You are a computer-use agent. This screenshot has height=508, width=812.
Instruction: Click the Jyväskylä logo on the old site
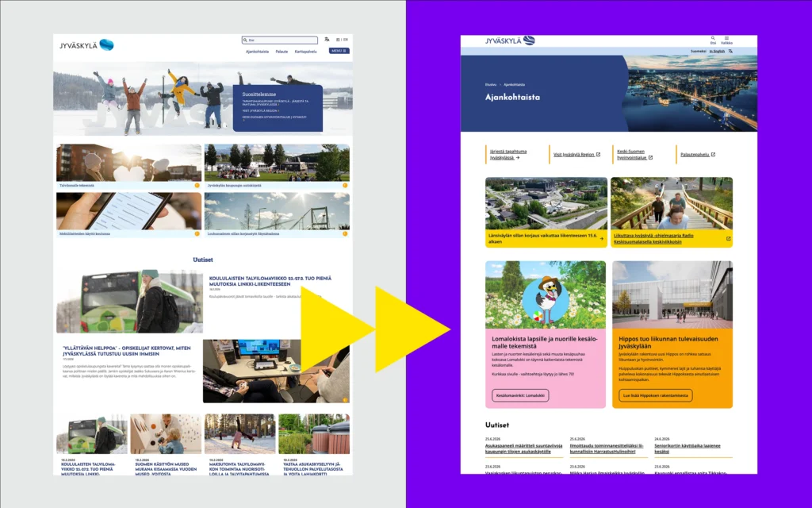pyautogui.click(x=86, y=45)
